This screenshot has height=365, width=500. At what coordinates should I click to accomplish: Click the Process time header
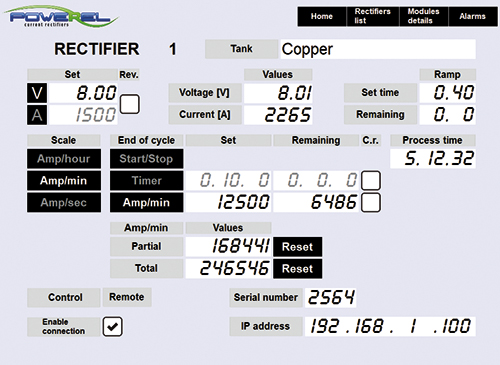[x=433, y=140]
